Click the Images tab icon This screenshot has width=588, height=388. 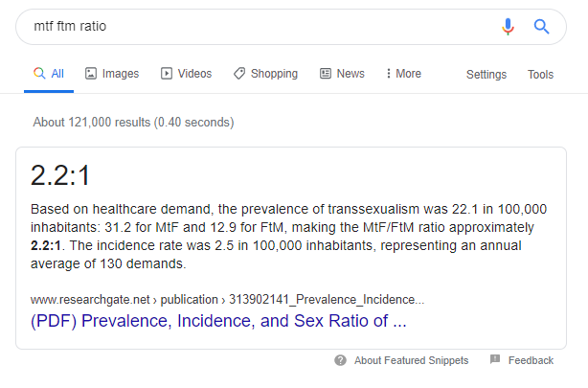91,74
